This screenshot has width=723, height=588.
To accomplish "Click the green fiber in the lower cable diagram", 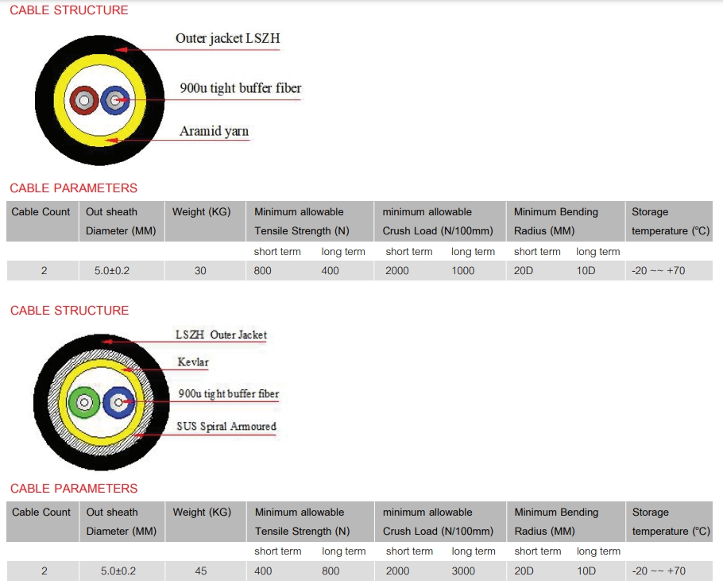I will point(83,403).
